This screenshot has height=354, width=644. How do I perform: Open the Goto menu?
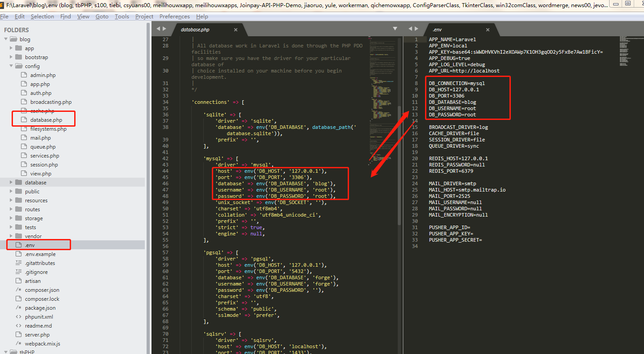102,17
